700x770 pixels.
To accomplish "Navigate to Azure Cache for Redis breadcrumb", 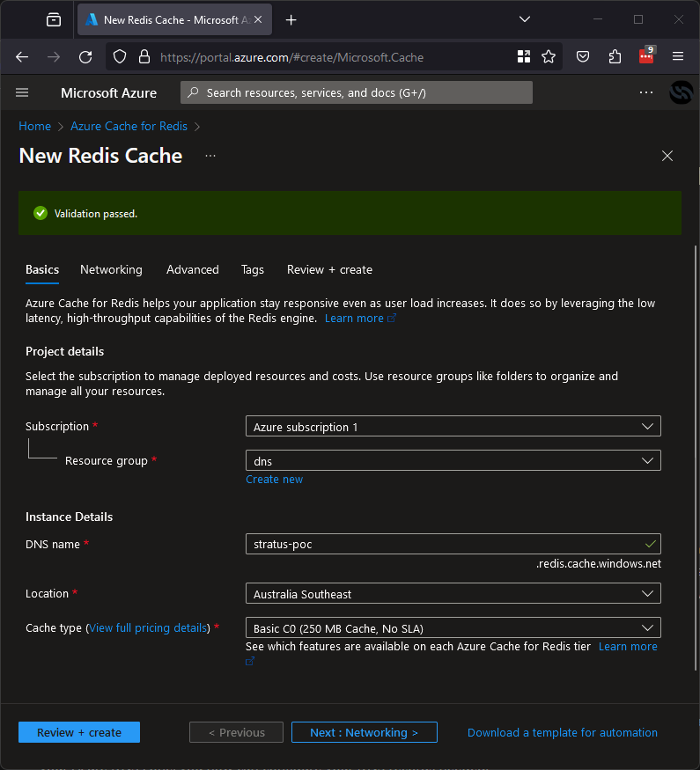I will pos(129,126).
